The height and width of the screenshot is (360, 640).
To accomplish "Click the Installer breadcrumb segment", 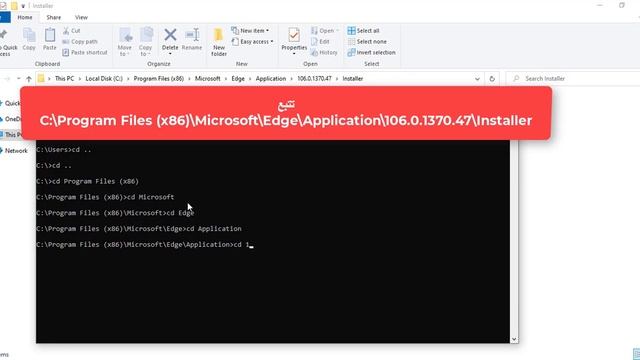I will (x=353, y=79).
